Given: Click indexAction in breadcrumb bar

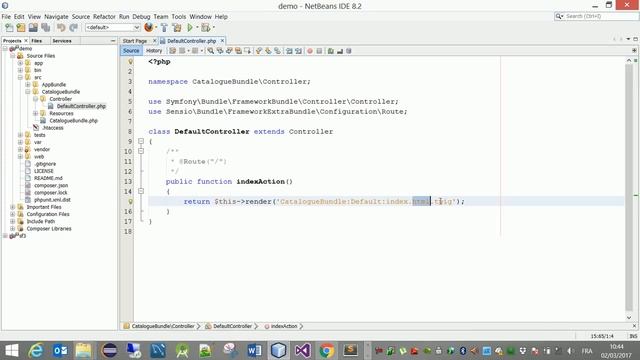Looking at the screenshot, I should click(x=284, y=326).
